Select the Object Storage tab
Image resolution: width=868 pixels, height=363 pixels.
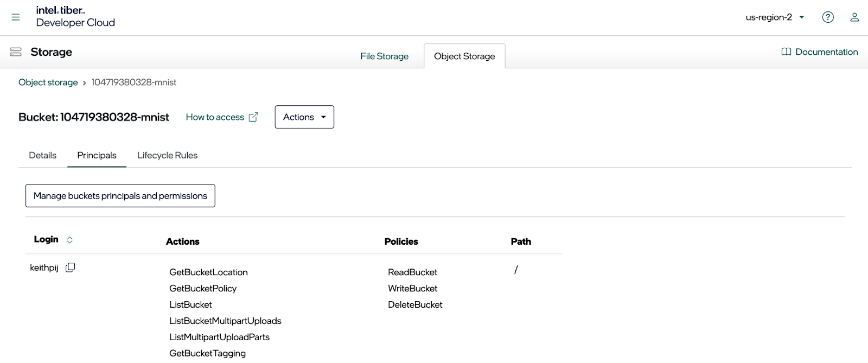[464, 56]
